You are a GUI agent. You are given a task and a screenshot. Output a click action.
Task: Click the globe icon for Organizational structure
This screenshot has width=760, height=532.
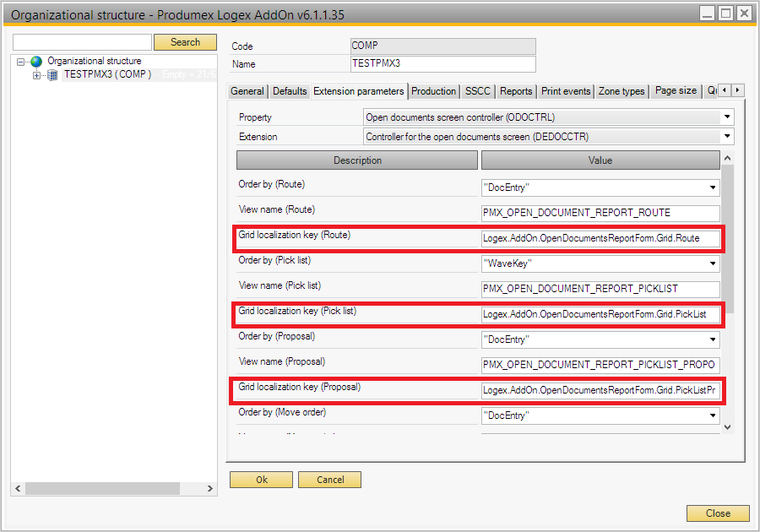click(36, 62)
